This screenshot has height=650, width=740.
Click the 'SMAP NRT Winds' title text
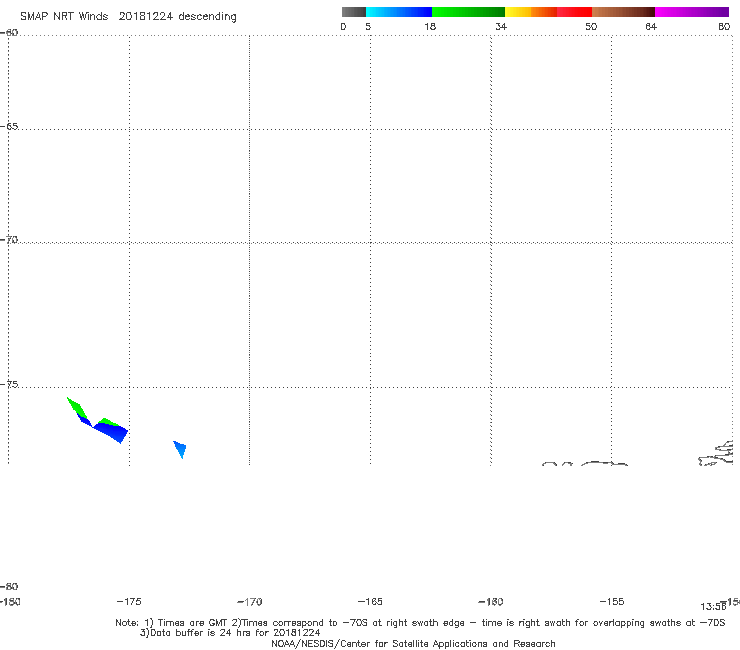(x=64, y=17)
